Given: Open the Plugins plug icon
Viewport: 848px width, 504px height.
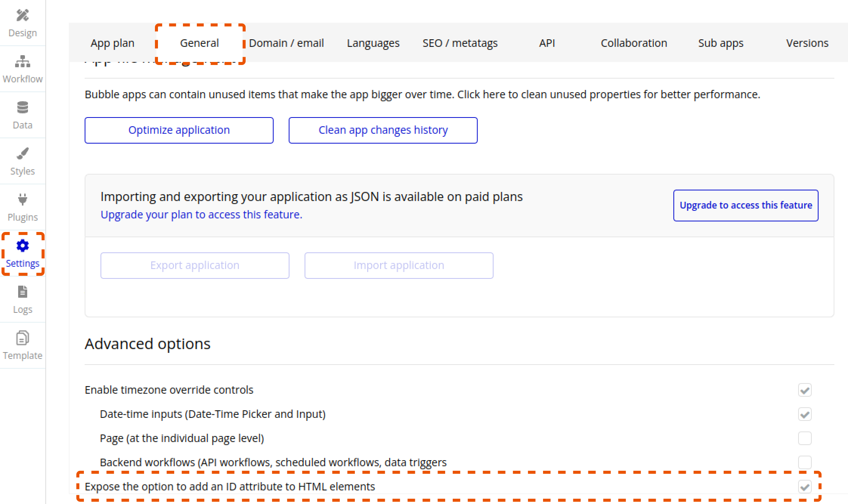Looking at the screenshot, I should 22,199.
